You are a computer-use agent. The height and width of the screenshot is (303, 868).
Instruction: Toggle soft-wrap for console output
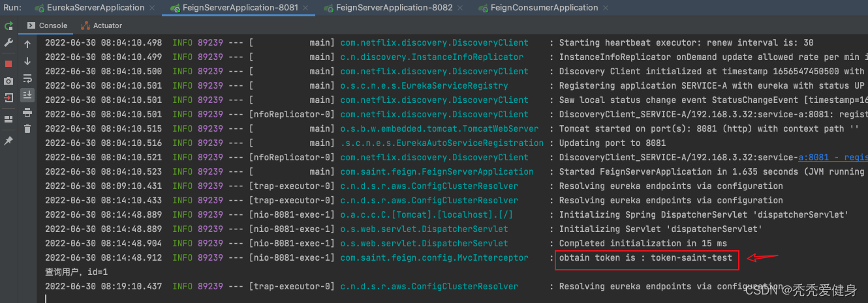pyautogui.click(x=27, y=78)
